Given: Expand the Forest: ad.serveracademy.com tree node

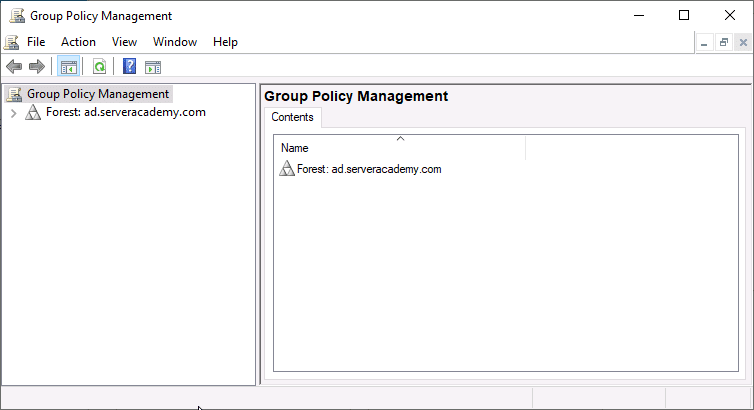Looking at the screenshot, I should (x=13, y=113).
